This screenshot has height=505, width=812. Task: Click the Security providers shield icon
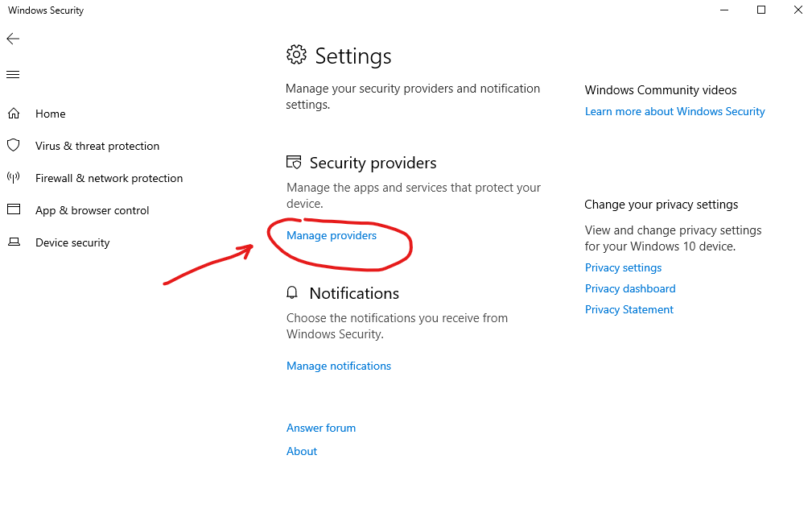coord(293,162)
